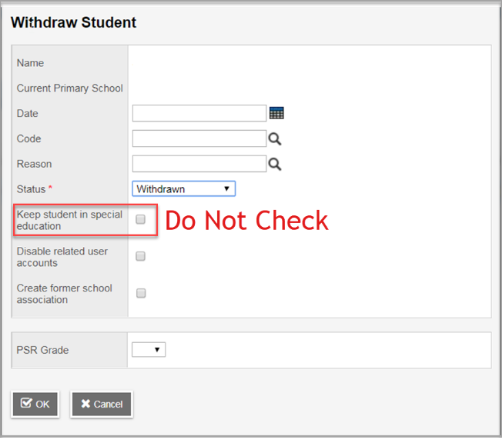Image resolution: width=502 pixels, height=438 pixels.
Task: Open the calendar picker beside Date
Action: [276, 113]
